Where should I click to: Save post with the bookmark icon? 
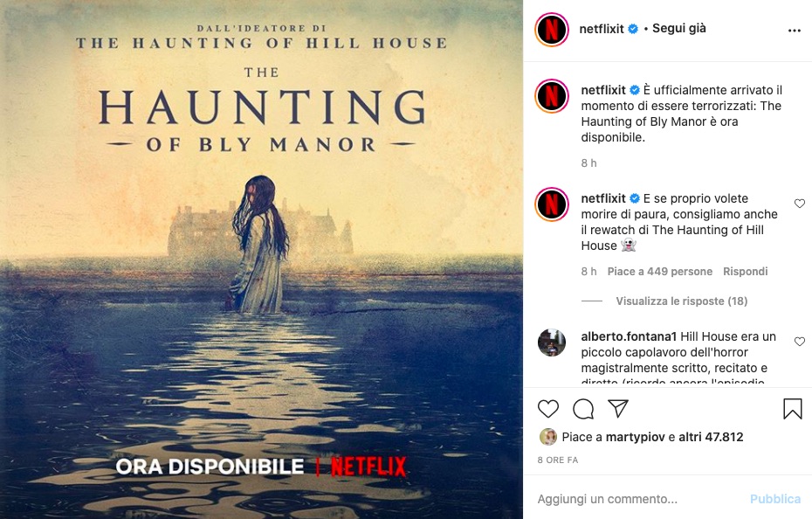pyautogui.click(x=792, y=409)
